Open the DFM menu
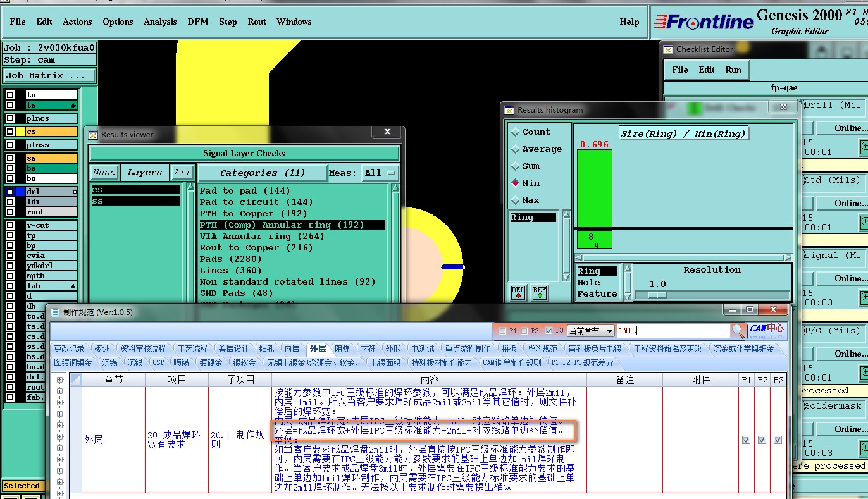The width and height of the screenshot is (868, 499). [x=198, y=22]
